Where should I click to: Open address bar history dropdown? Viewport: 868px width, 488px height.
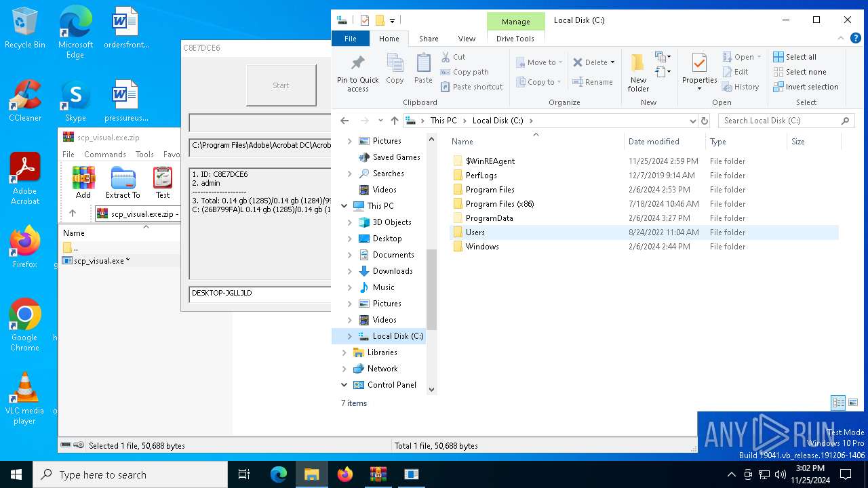tap(692, 121)
